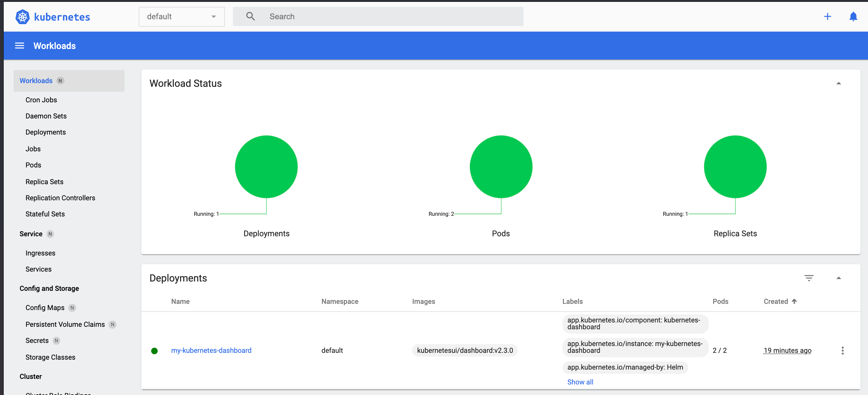Open the create new resource plus icon
This screenshot has height=395, width=868.
[x=827, y=16]
